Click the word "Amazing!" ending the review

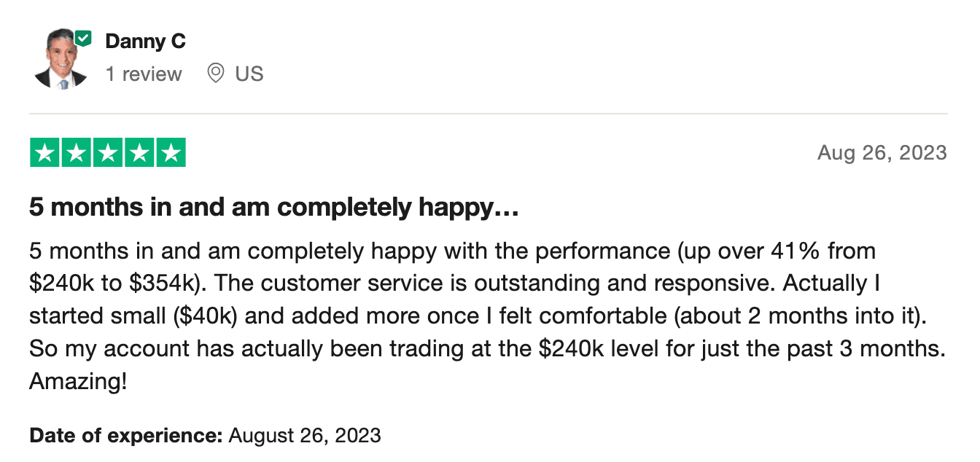click(x=78, y=381)
